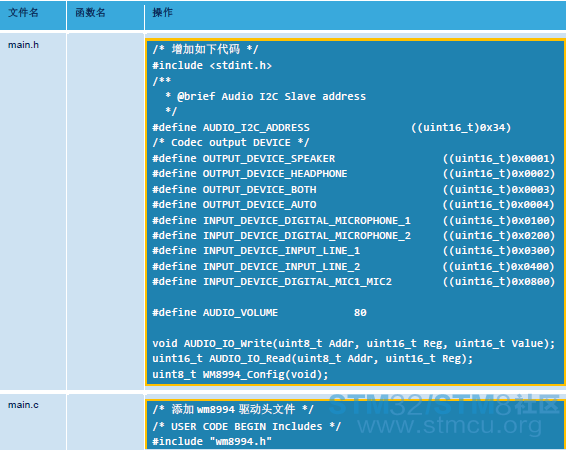Select the main.h file name cell

[x=23, y=45]
